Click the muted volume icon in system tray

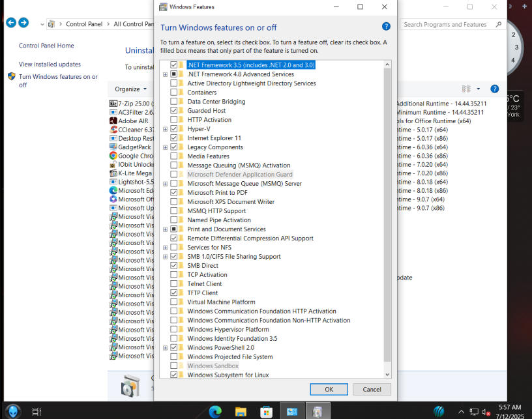(486, 412)
